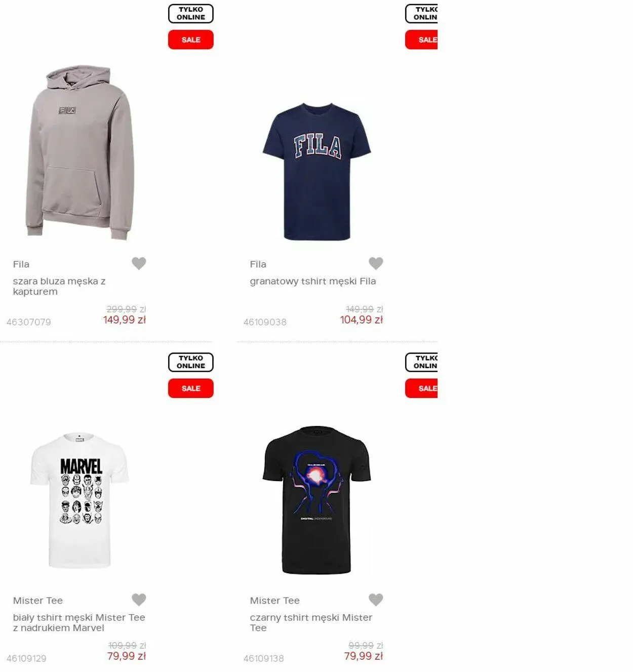Add navy Fila tshirt to wishlist heart
The height and width of the screenshot is (672, 633).
pyautogui.click(x=376, y=263)
